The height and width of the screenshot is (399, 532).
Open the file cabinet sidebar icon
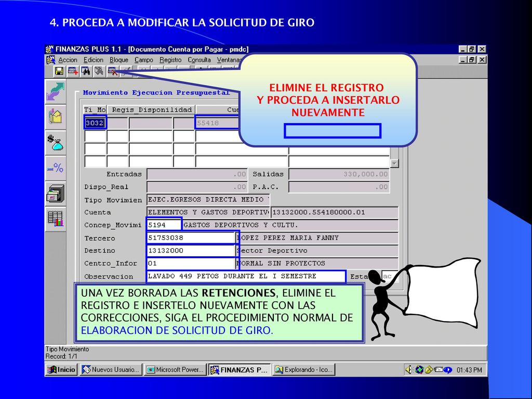point(55,194)
